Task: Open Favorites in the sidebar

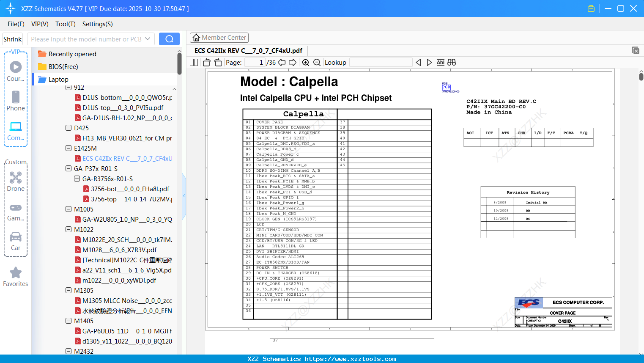Action: 16,277
